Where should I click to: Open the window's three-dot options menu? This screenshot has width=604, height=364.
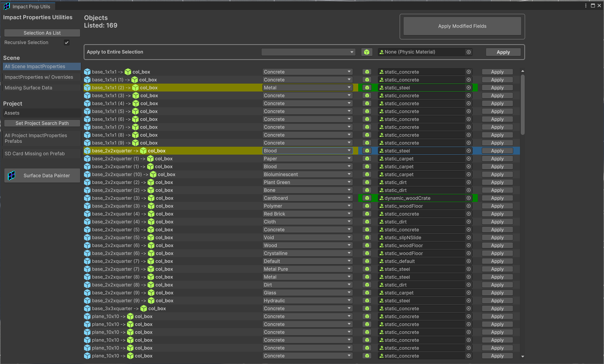coord(585,6)
